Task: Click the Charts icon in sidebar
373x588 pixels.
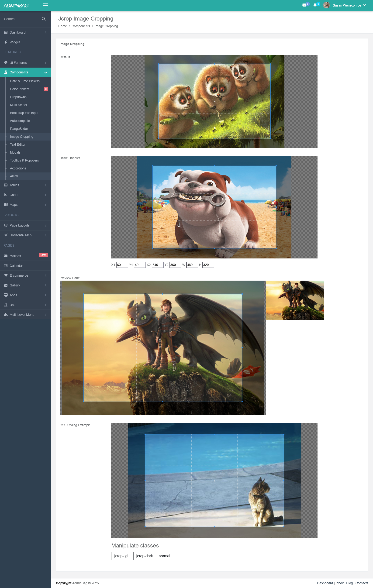Action: (6, 195)
